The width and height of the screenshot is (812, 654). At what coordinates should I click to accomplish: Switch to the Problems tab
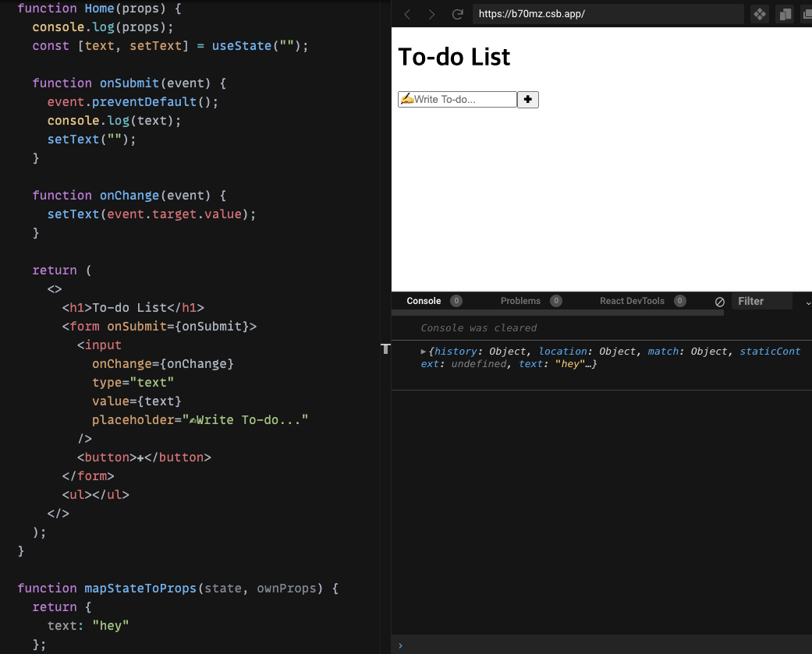tap(520, 301)
